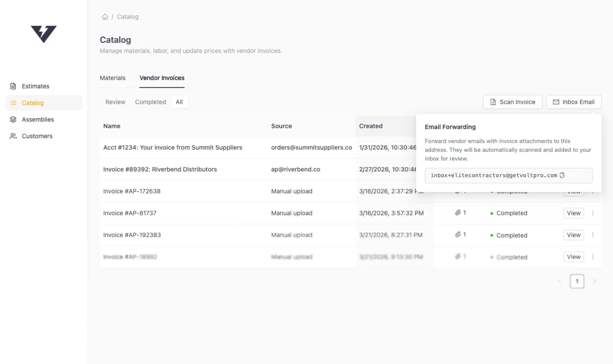This screenshot has height=364, width=613.
Task: Select the Estimates icon in the sidebar
Action: tap(13, 86)
